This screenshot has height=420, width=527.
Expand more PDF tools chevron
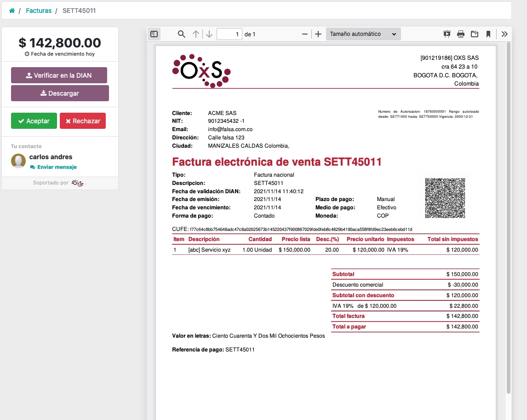tap(504, 34)
